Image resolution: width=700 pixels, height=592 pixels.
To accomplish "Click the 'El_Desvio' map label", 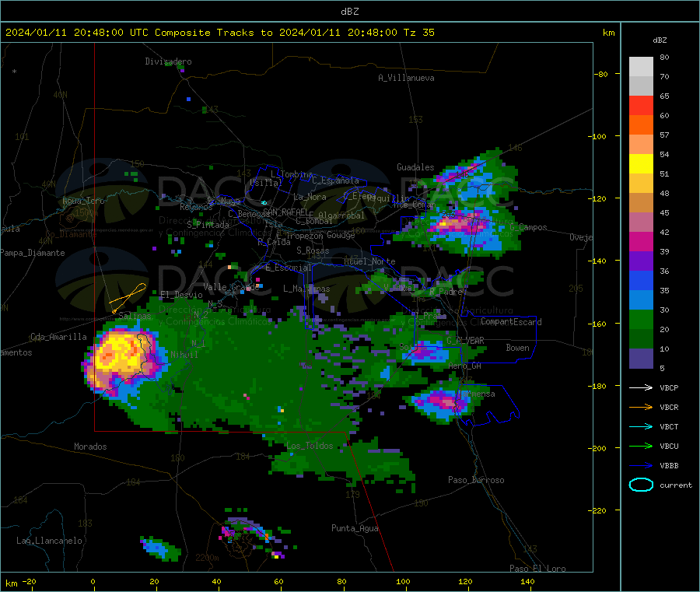I will point(181,295).
